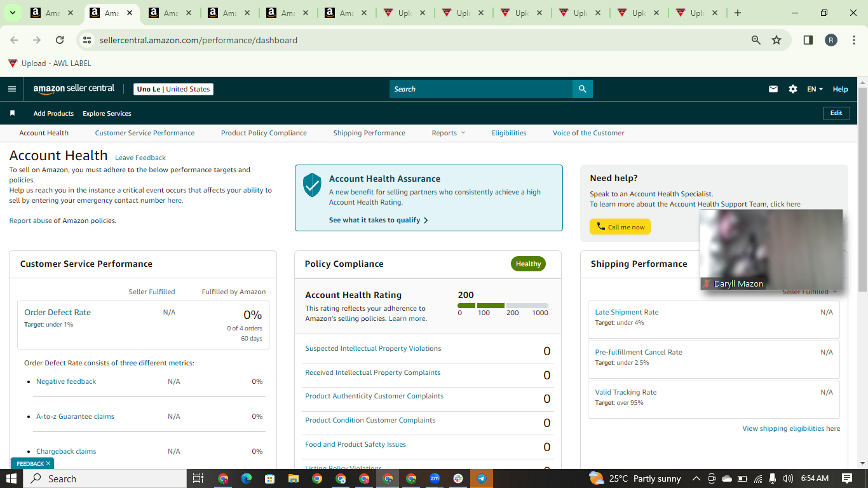Click Explore Services
Viewport: 868px width, 488px height.
[x=107, y=113]
